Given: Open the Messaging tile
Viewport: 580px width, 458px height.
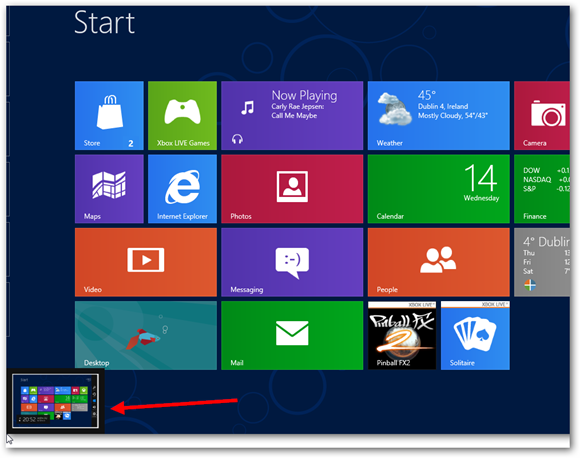Looking at the screenshot, I should point(292,262).
